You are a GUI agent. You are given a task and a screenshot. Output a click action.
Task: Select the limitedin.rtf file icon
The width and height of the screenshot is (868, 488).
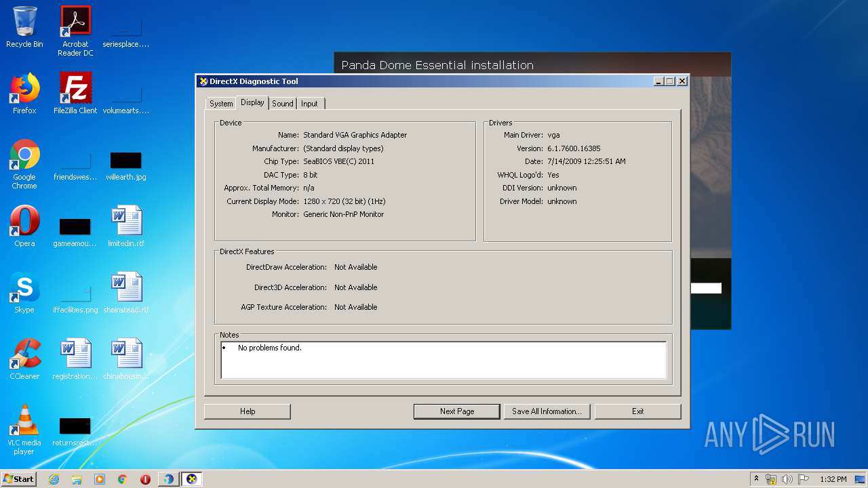coord(126,226)
